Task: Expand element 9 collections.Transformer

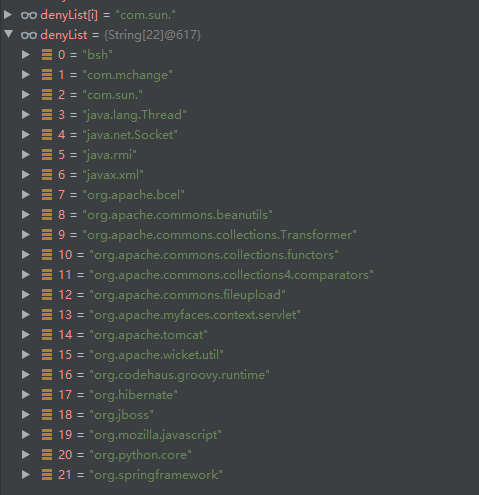Action: (x=26, y=235)
